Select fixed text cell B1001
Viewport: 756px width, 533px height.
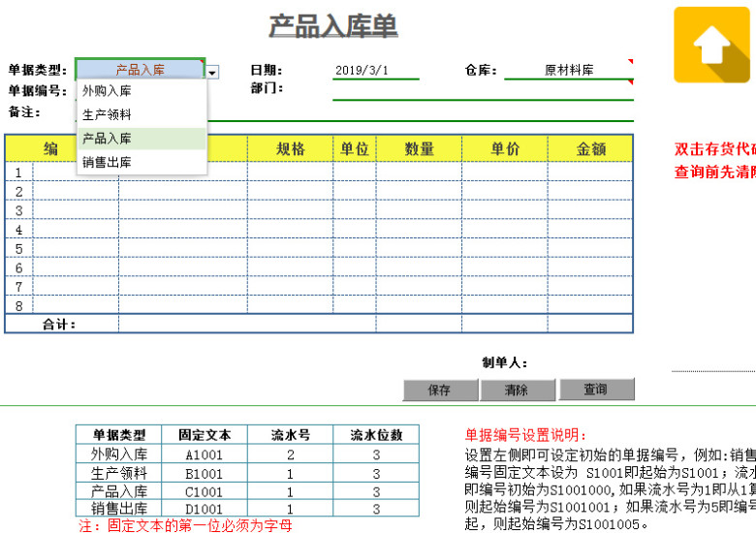click(x=205, y=473)
